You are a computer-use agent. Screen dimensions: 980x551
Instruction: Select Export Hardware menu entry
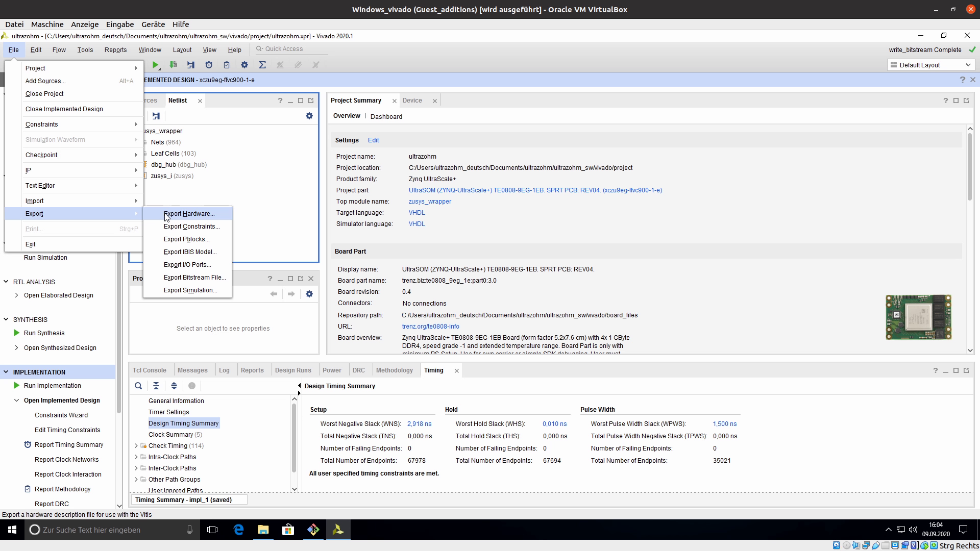click(x=189, y=213)
